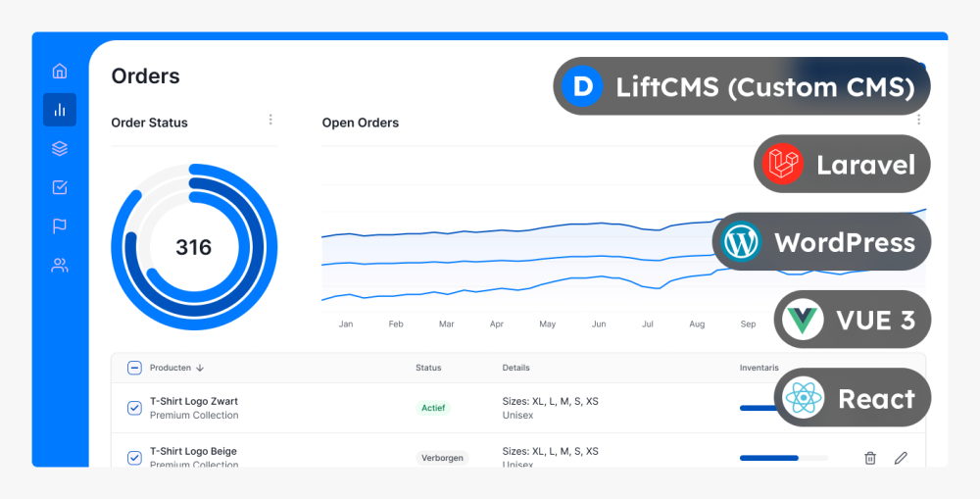Viewport: 980px width, 499px height.
Task: Click the LiftCMS (Custom CMS) badge
Action: (742, 86)
